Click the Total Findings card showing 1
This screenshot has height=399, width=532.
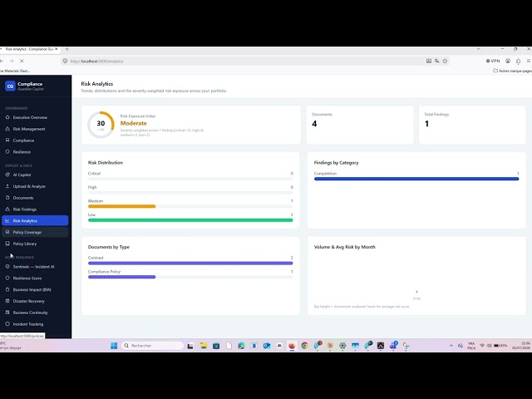472,125
